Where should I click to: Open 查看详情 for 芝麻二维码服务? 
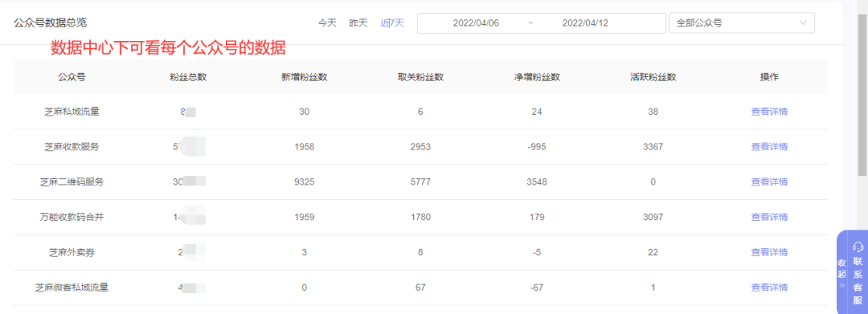tap(769, 181)
